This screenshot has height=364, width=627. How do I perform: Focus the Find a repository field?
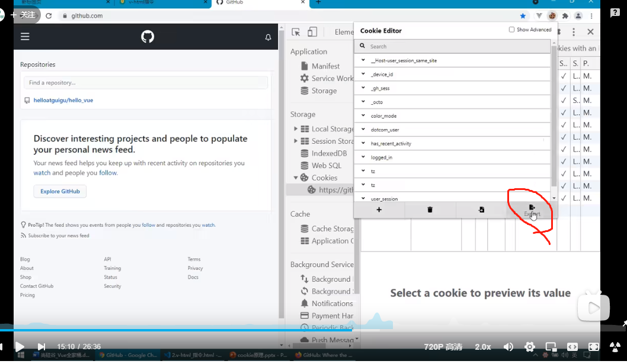pos(146,83)
